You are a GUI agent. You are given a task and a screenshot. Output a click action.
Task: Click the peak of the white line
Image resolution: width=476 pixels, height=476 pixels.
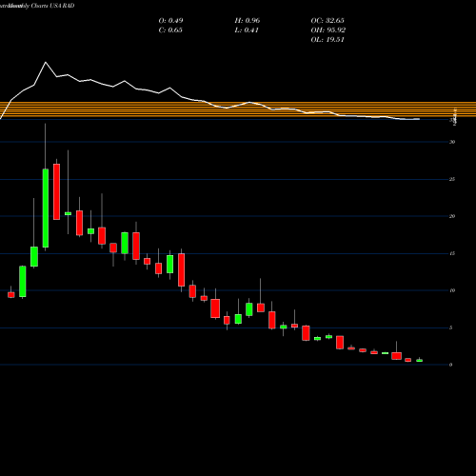point(46,62)
